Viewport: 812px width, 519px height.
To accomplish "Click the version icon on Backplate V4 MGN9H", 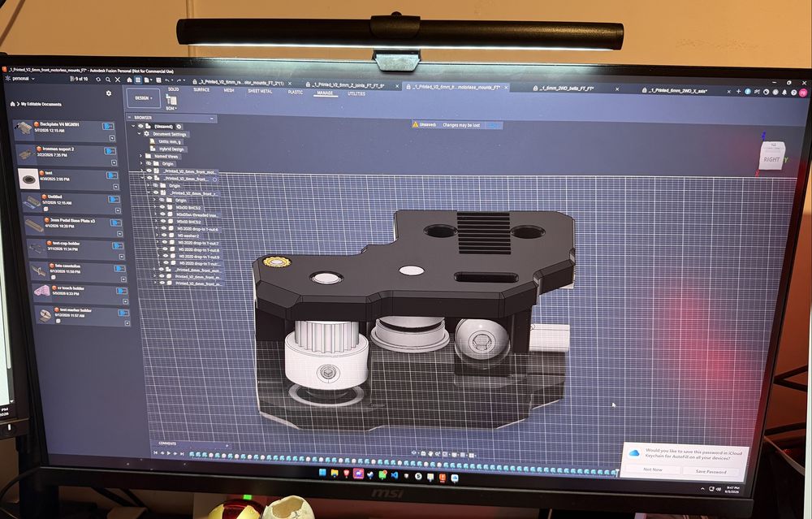I will coord(108,126).
